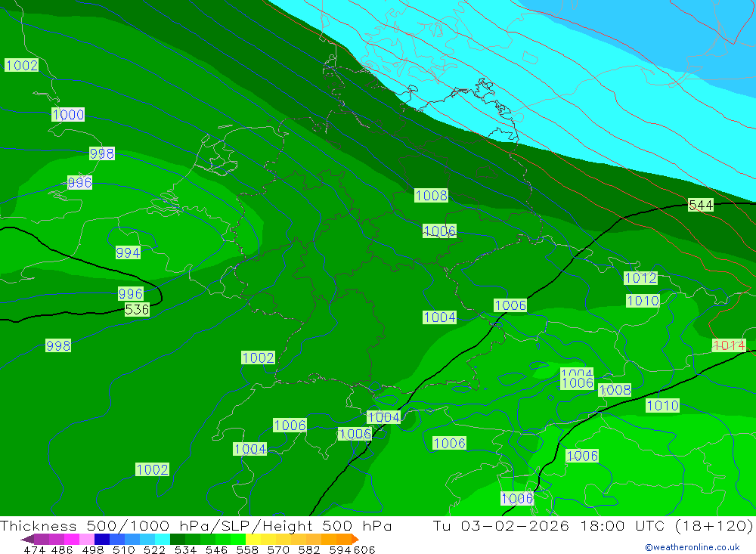Click the legend value 582
The image size is (756, 554).
[x=308, y=549]
